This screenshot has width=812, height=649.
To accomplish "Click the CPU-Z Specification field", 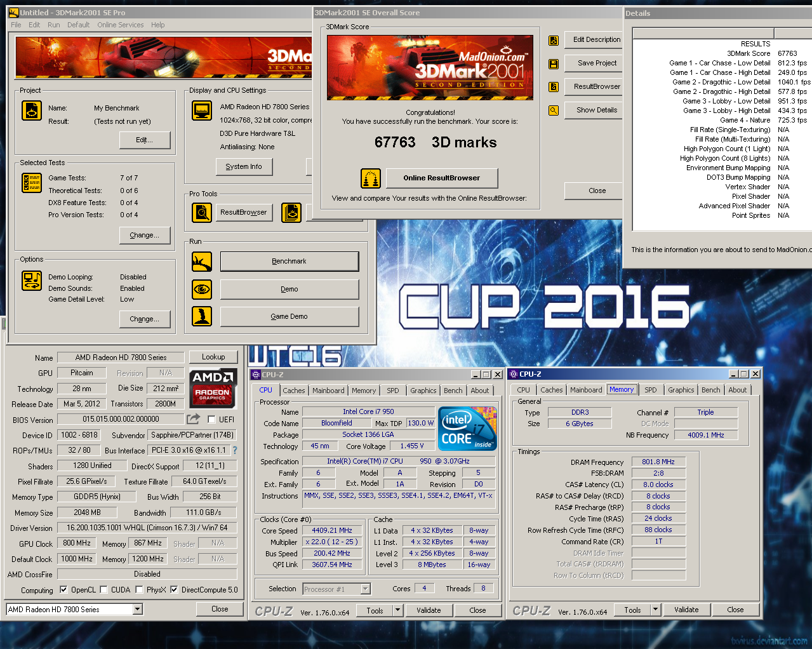I will pos(398,461).
